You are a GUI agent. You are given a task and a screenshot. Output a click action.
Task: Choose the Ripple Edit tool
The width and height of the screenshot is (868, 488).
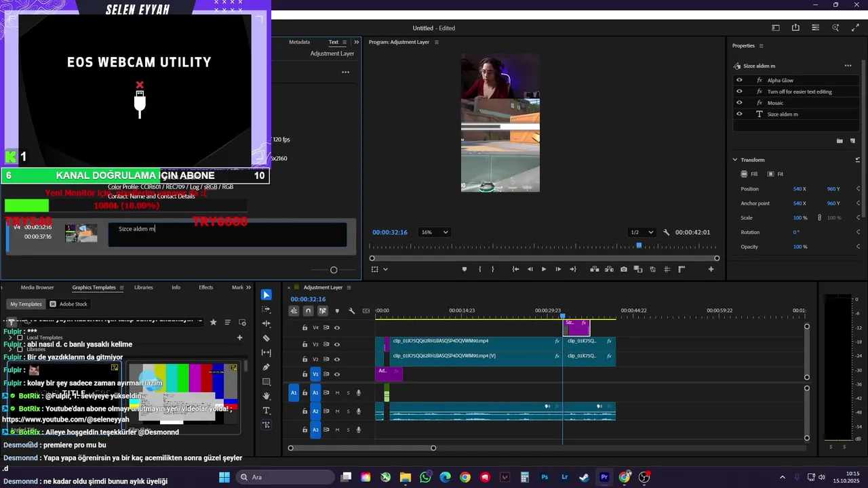pos(267,324)
